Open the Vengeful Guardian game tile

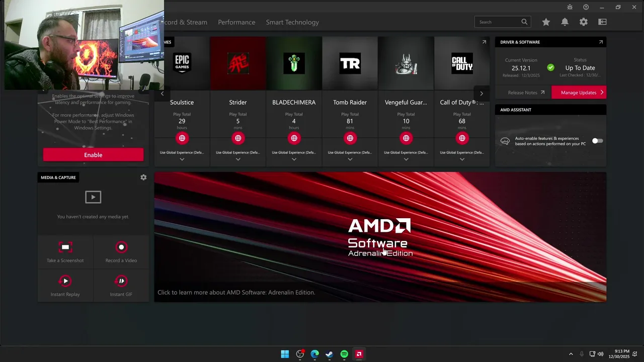tap(406, 63)
